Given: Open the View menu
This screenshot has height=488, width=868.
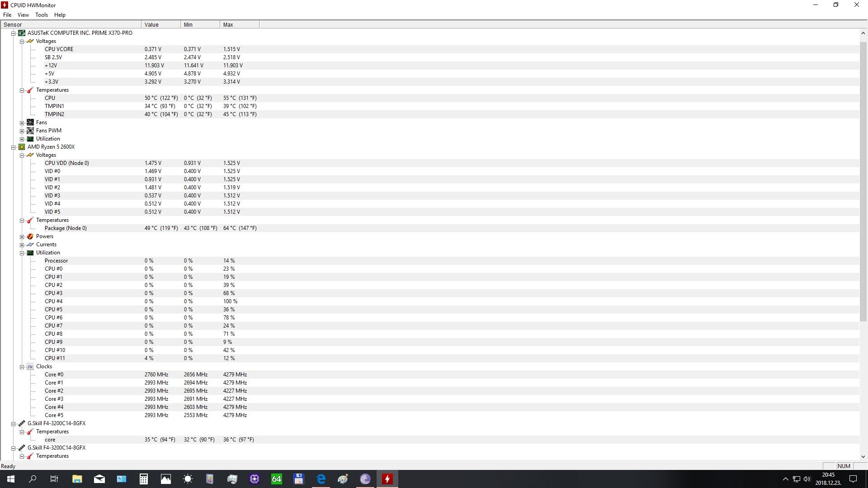Looking at the screenshot, I should point(23,15).
